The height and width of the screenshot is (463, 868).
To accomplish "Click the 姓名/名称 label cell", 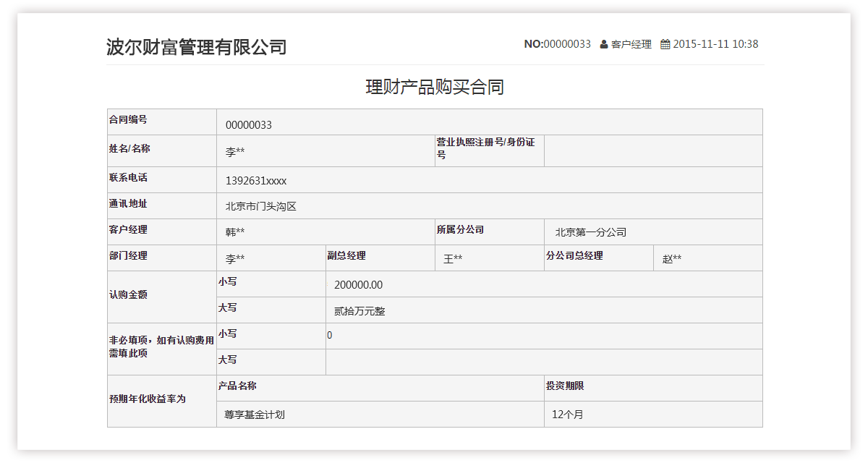I will [162, 151].
